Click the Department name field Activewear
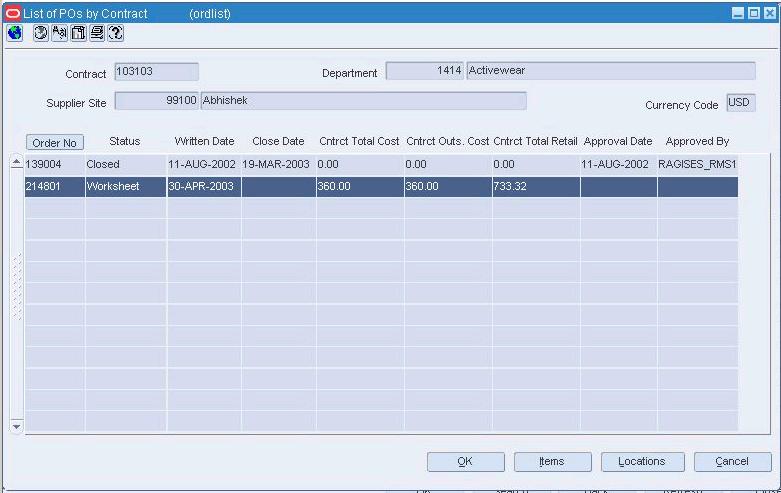 (x=611, y=71)
